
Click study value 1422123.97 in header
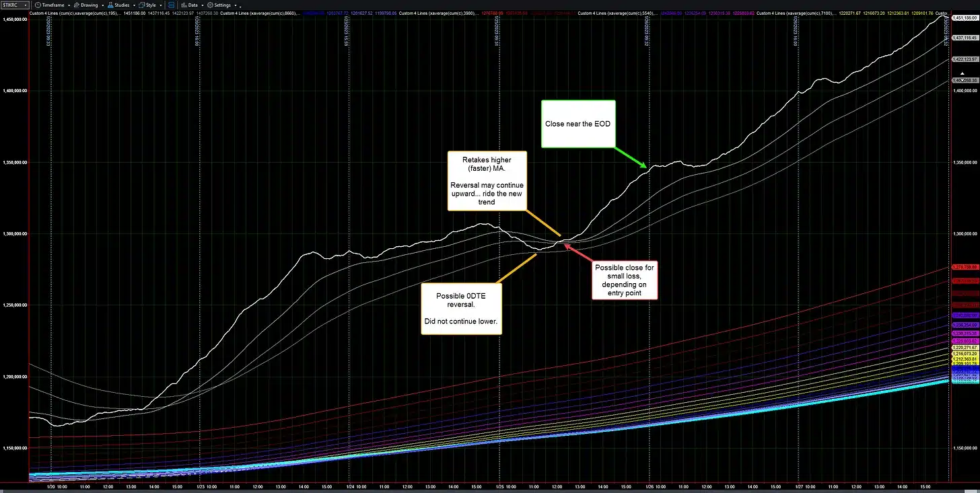tap(183, 13)
